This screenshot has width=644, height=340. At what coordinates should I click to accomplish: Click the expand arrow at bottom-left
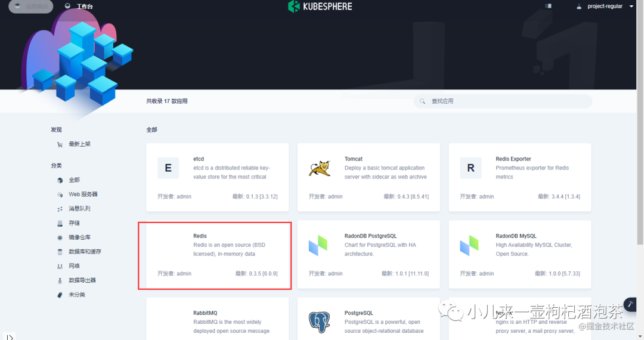click(x=10, y=337)
